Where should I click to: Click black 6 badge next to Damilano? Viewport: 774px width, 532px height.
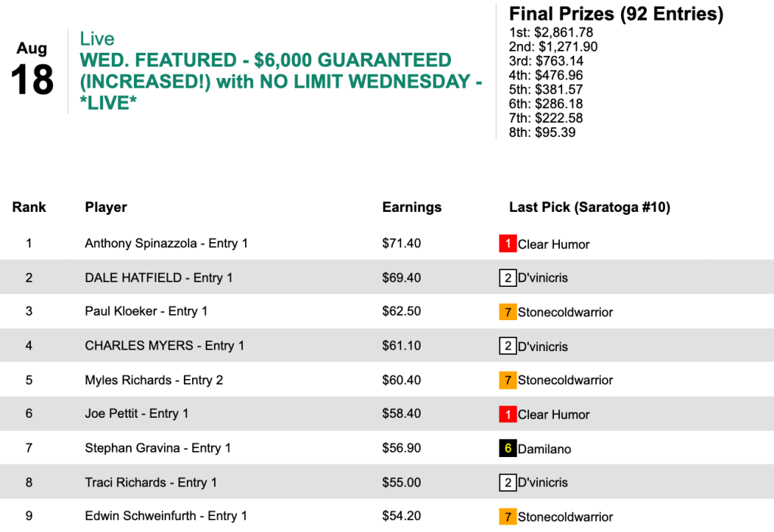tap(507, 448)
